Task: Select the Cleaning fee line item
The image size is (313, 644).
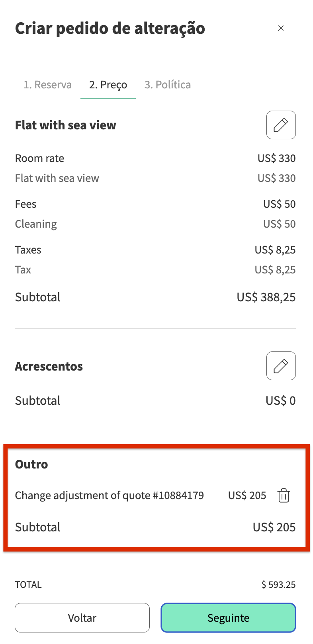Action: tap(36, 224)
